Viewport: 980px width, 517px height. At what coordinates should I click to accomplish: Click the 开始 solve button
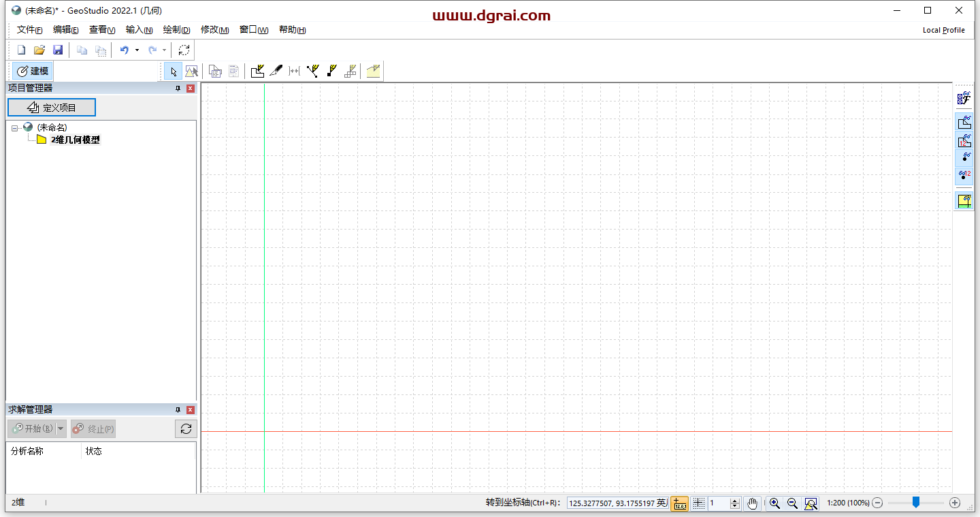32,428
